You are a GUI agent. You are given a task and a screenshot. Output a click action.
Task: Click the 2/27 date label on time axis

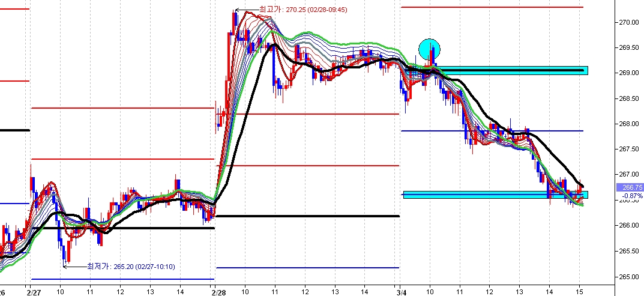(34, 291)
